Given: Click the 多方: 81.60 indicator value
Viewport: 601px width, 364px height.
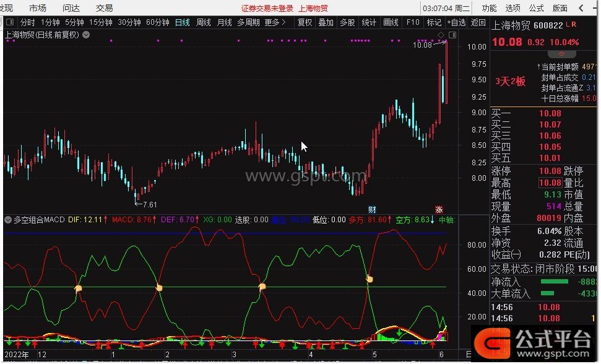Looking at the screenshot, I should pos(370,220).
